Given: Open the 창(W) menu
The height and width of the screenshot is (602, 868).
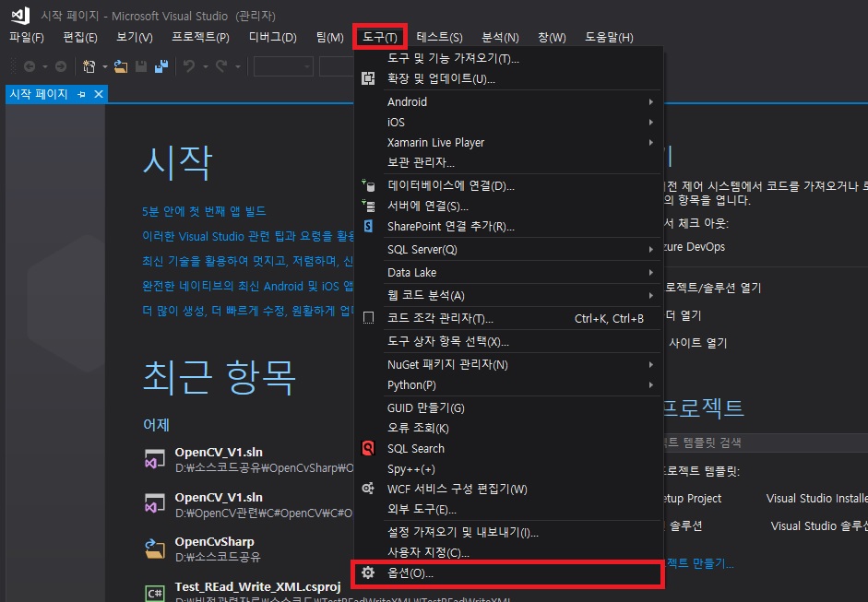Looking at the screenshot, I should click(x=552, y=37).
